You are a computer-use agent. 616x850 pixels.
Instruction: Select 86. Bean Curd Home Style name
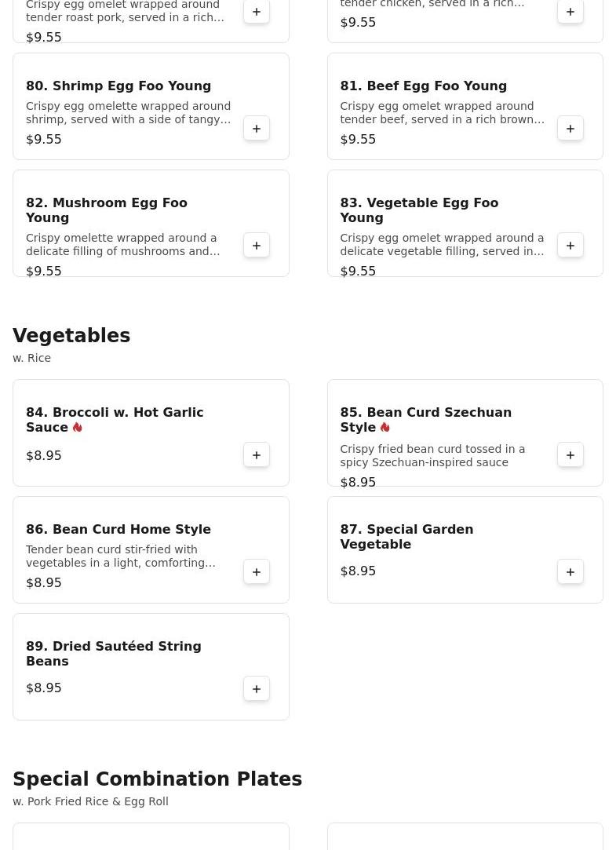pos(118,530)
